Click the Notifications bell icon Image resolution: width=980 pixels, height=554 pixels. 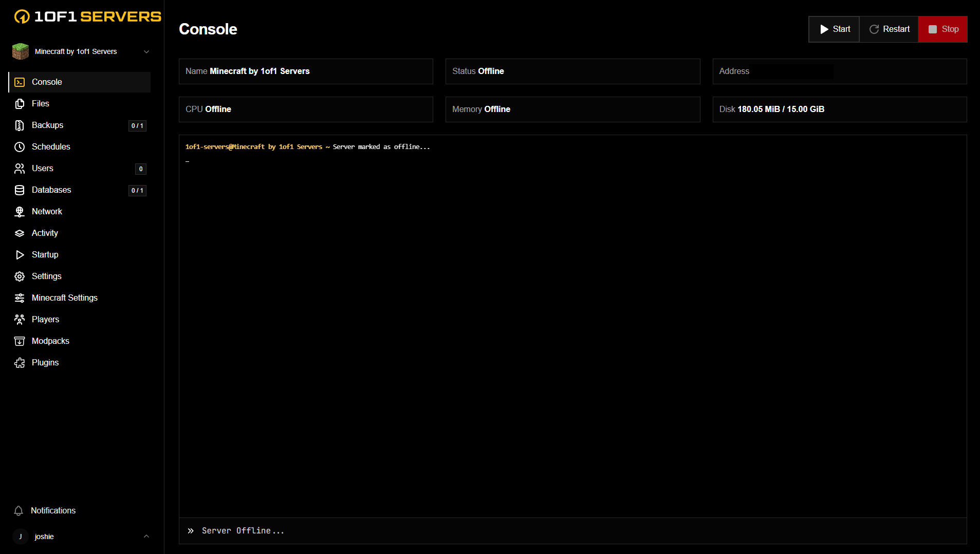coord(19,511)
